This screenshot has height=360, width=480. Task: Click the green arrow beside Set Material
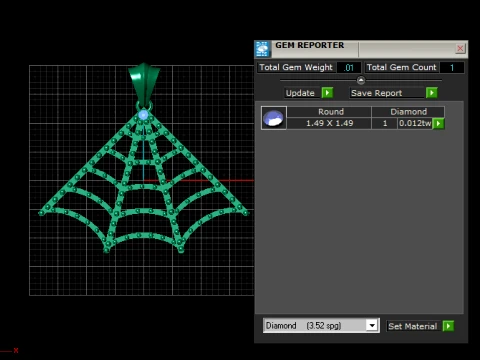[x=448, y=326]
